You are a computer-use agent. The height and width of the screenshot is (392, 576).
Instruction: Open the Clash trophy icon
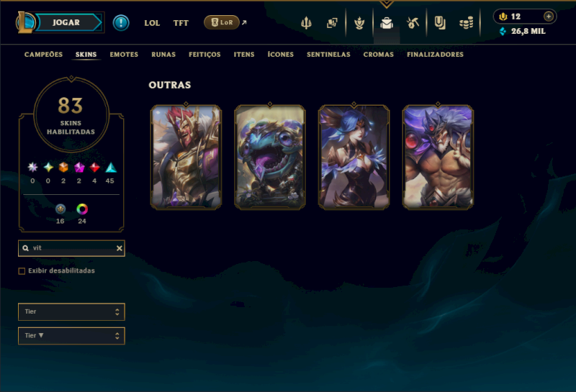tap(359, 23)
